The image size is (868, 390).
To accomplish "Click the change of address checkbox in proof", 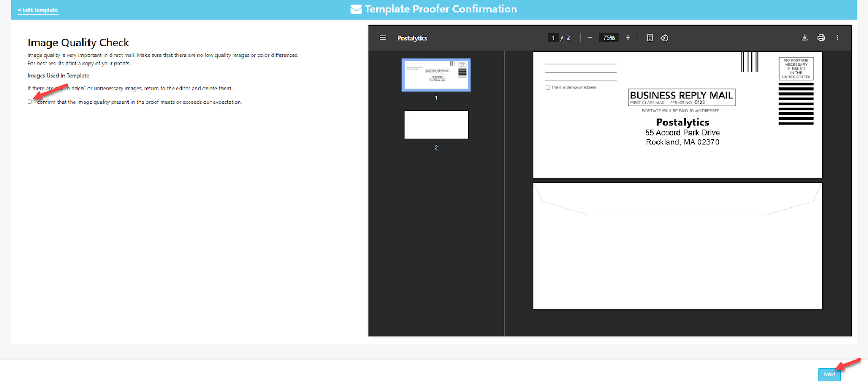I will click(x=547, y=87).
